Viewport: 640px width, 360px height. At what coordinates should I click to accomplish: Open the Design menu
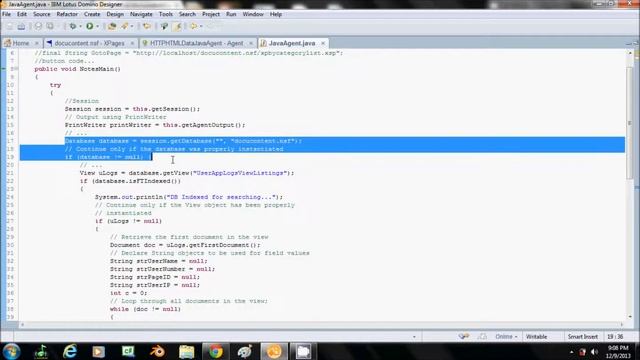[115, 14]
